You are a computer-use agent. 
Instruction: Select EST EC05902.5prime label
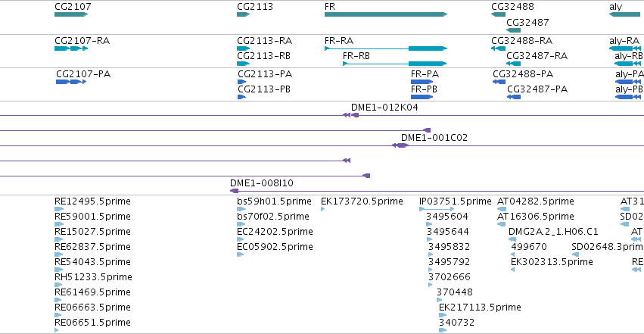(x=275, y=247)
